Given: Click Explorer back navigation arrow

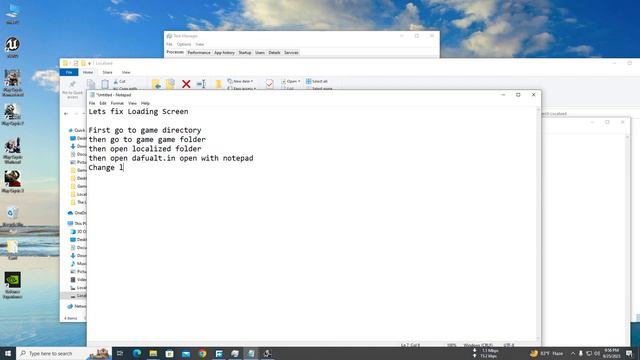Looking at the screenshot, I should [66, 114].
